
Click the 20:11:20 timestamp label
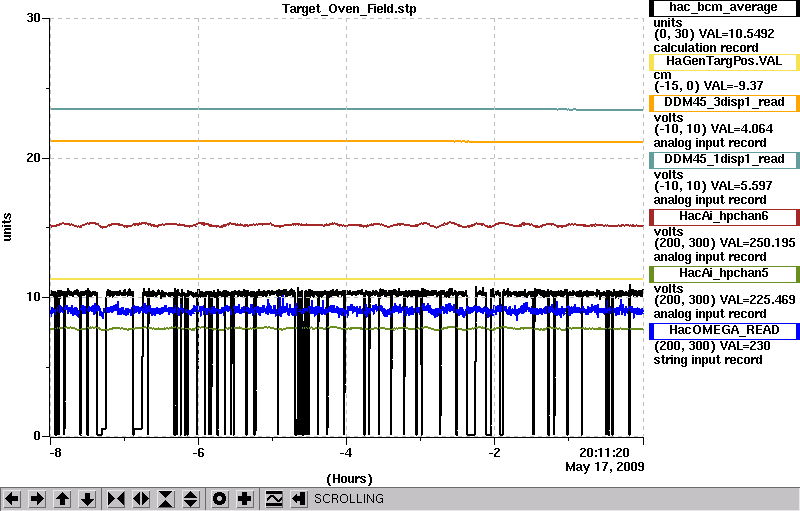click(x=604, y=452)
